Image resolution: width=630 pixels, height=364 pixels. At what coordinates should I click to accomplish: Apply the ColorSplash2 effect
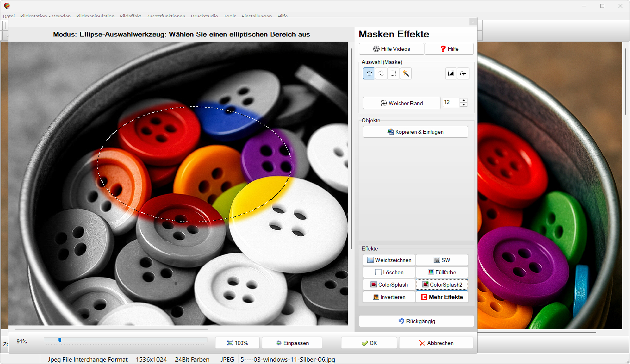pyautogui.click(x=442, y=285)
